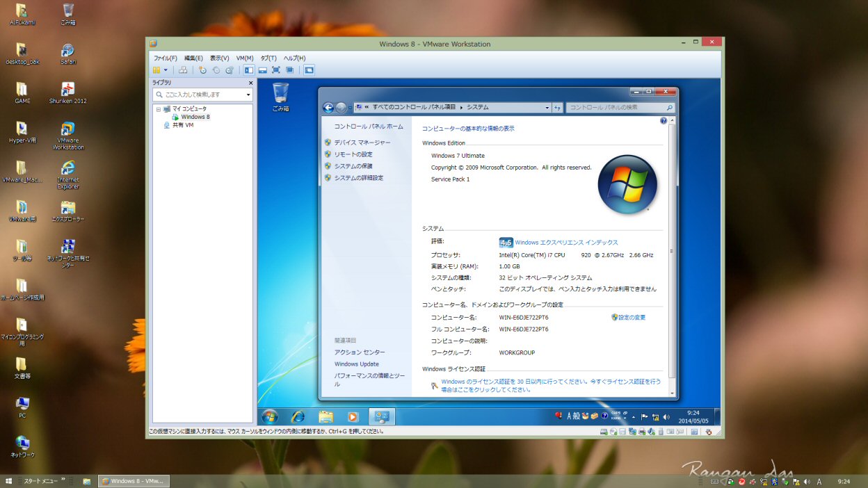Open the 編集(E) menu
Screen dimensions: 868x488
point(193,58)
